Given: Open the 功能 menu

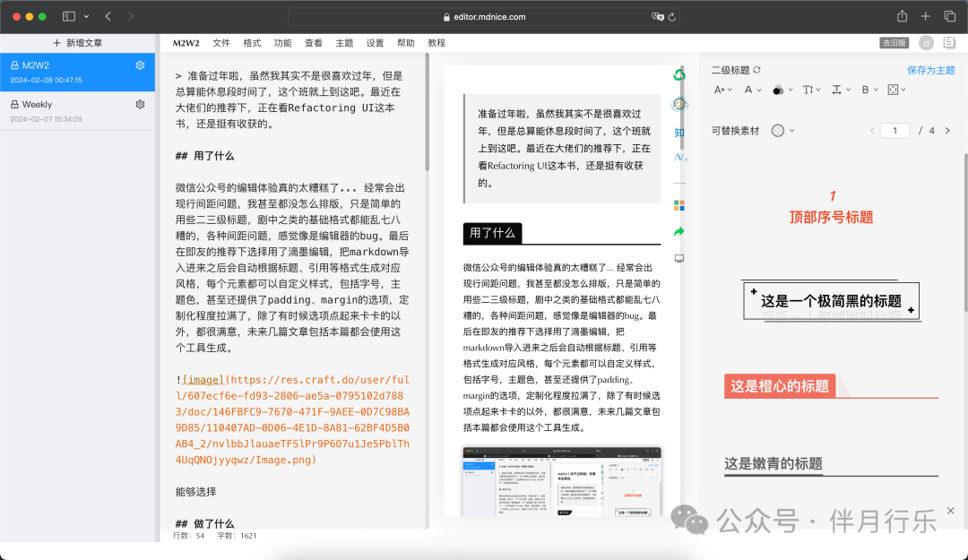Looking at the screenshot, I should click(x=282, y=43).
